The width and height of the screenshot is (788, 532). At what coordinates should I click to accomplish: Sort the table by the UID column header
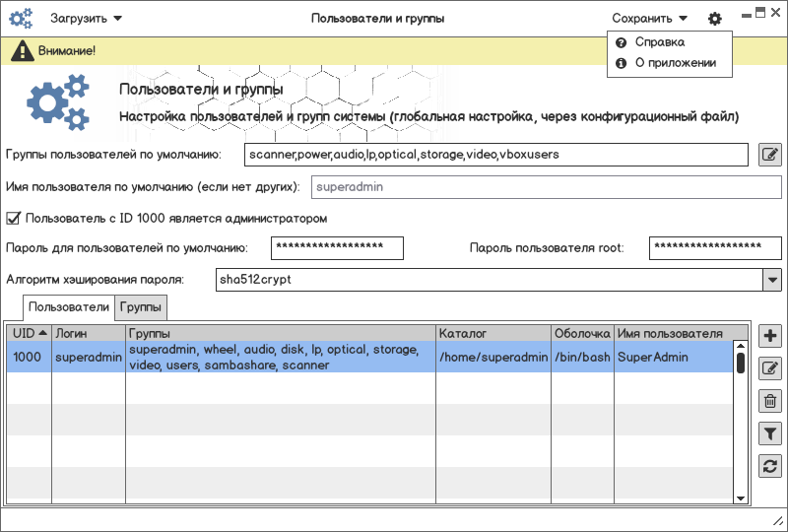[29, 333]
